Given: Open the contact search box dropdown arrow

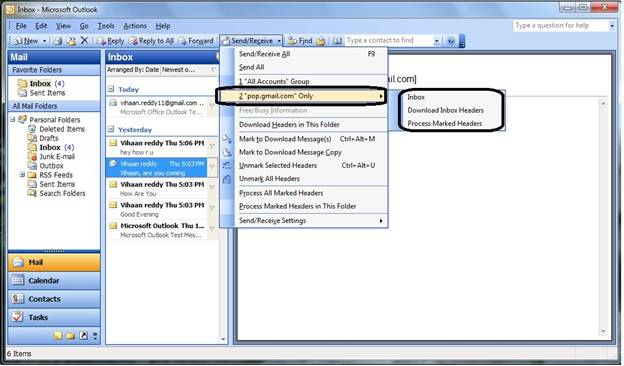Looking at the screenshot, I should pos(437,41).
